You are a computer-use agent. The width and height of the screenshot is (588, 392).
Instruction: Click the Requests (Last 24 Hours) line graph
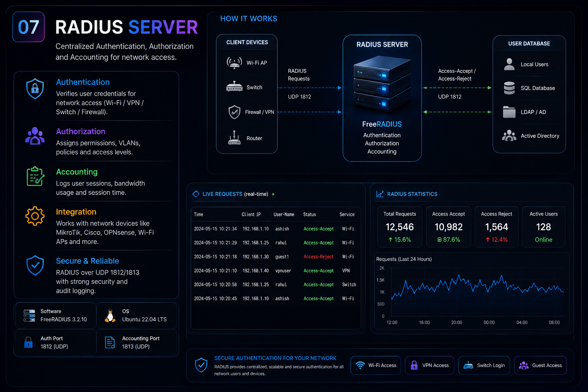[x=477, y=287]
